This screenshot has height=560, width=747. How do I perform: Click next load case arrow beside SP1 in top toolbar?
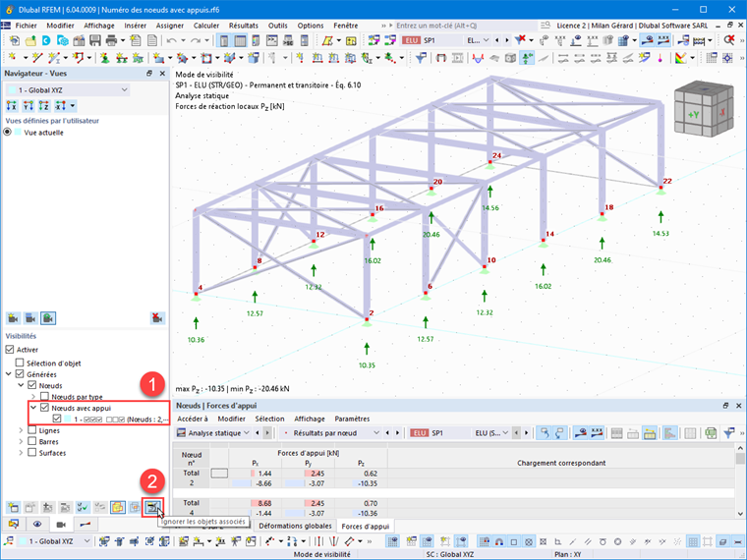(x=507, y=40)
